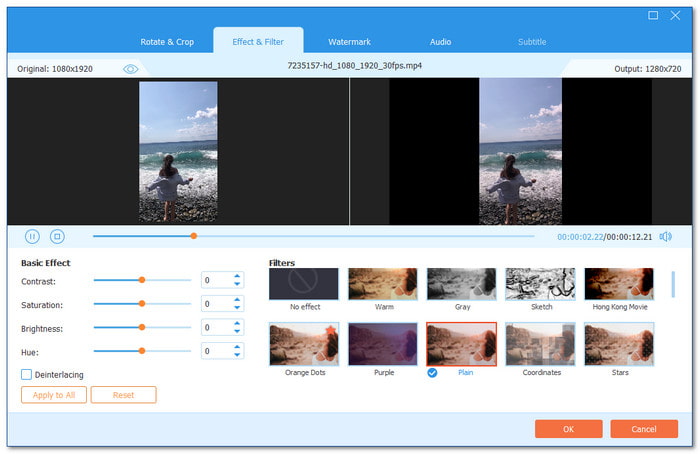The image size is (700, 454).
Task: Stop the video preview playback
Action: point(57,236)
